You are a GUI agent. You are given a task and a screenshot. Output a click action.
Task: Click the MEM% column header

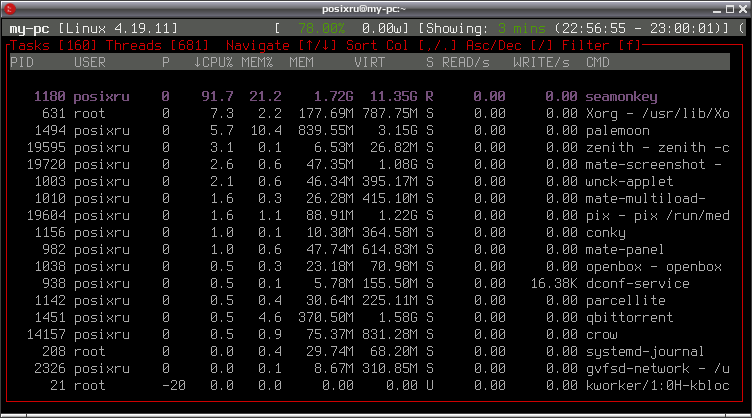[x=257, y=62]
